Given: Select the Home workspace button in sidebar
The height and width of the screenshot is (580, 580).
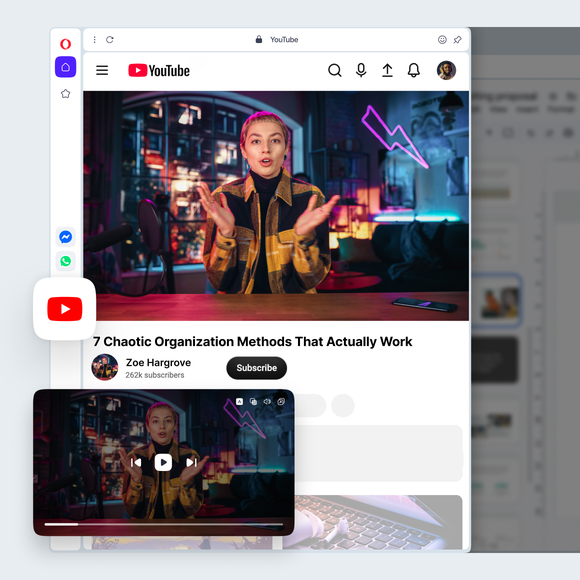Looking at the screenshot, I should 65,67.
